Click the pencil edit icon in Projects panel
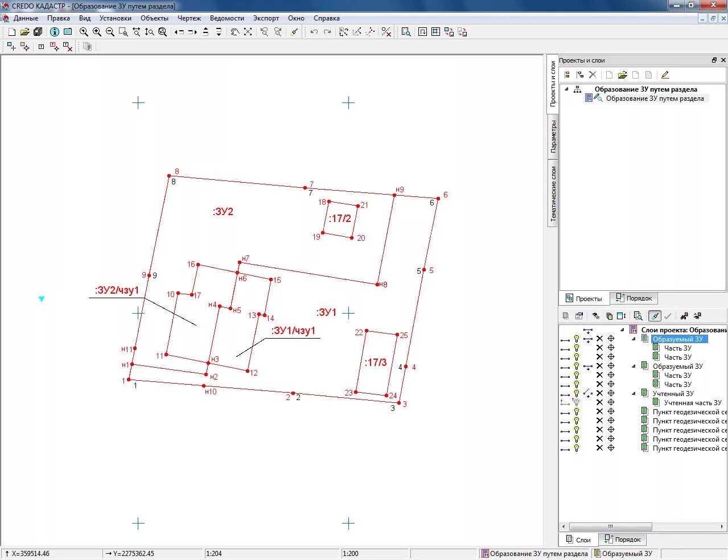Viewport: 728px width, 560px height. click(x=665, y=75)
